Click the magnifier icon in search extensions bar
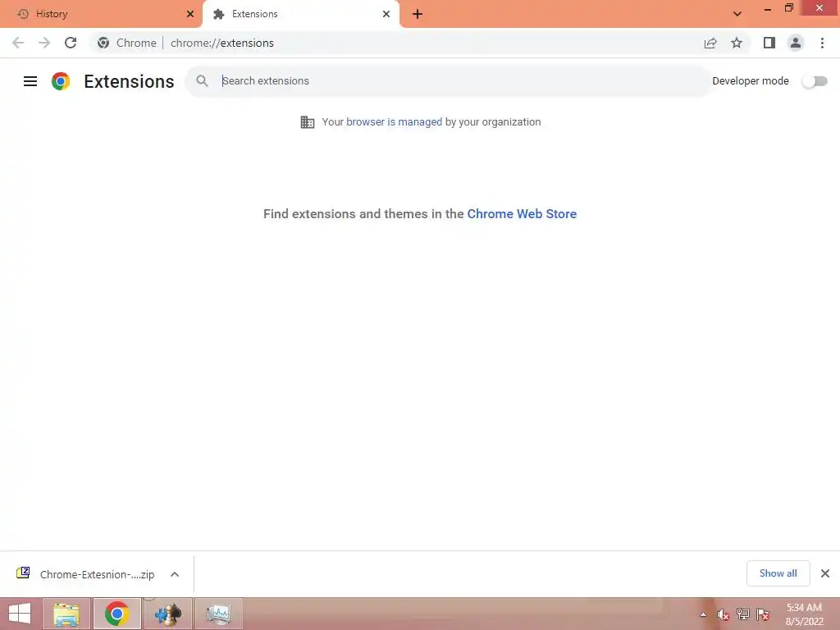Viewport: 840px width, 630px height. tap(202, 81)
